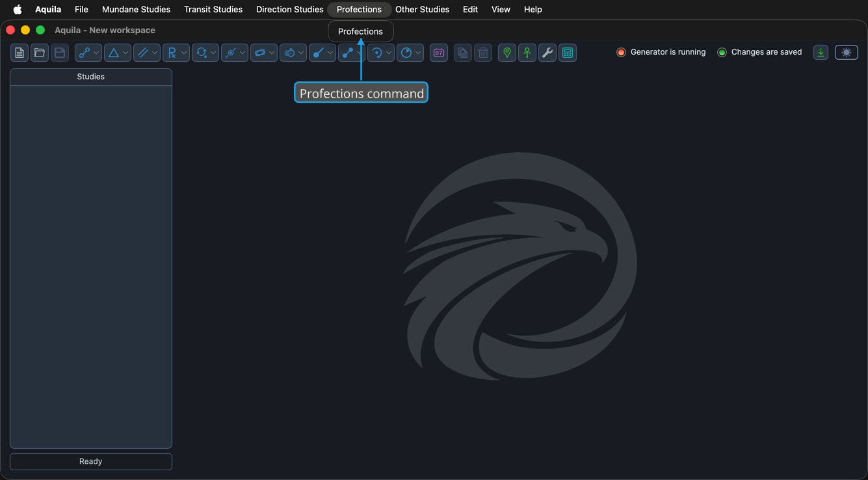Click the Copy pages toolbar icon
The height and width of the screenshot is (480, 868).
point(463,53)
